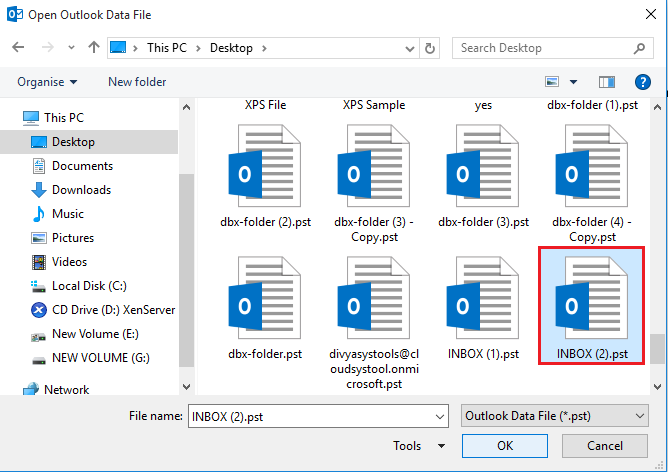Click the OK button
The height and width of the screenshot is (472, 668).
pos(506,446)
